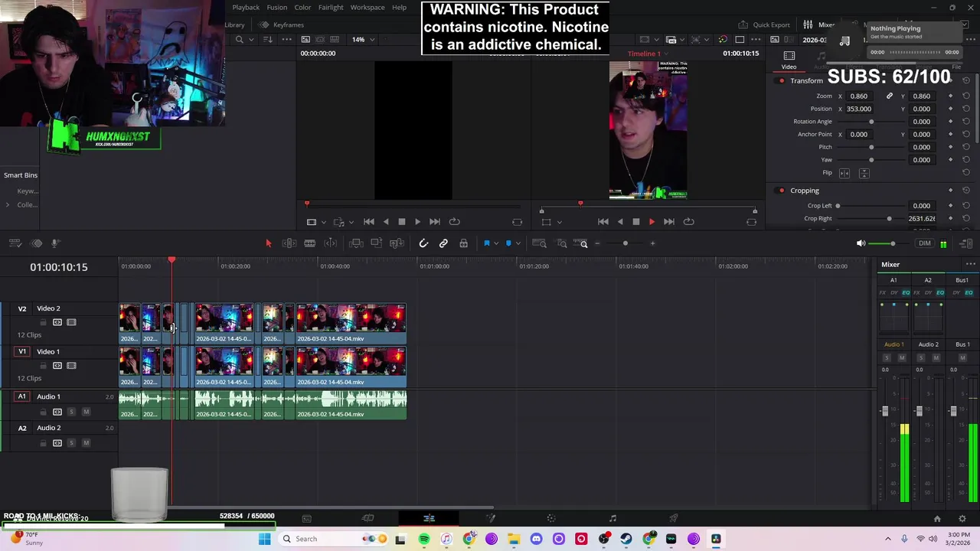Adjust the Crop Right slider
The width and height of the screenshot is (980, 551).
[x=889, y=219]
